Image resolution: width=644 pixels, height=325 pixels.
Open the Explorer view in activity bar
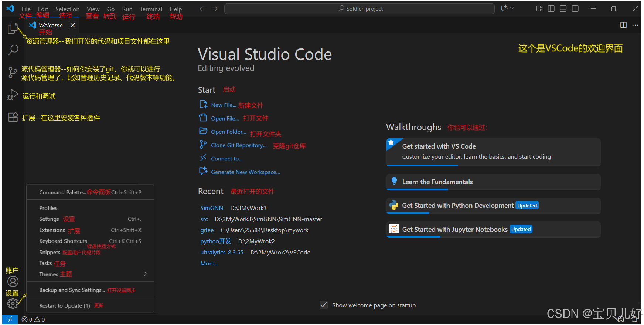(x=13, y=28)
